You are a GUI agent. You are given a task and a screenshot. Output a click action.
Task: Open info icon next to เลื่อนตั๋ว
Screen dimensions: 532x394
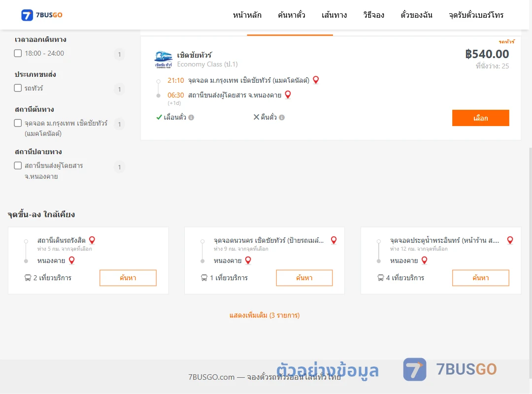191,117
